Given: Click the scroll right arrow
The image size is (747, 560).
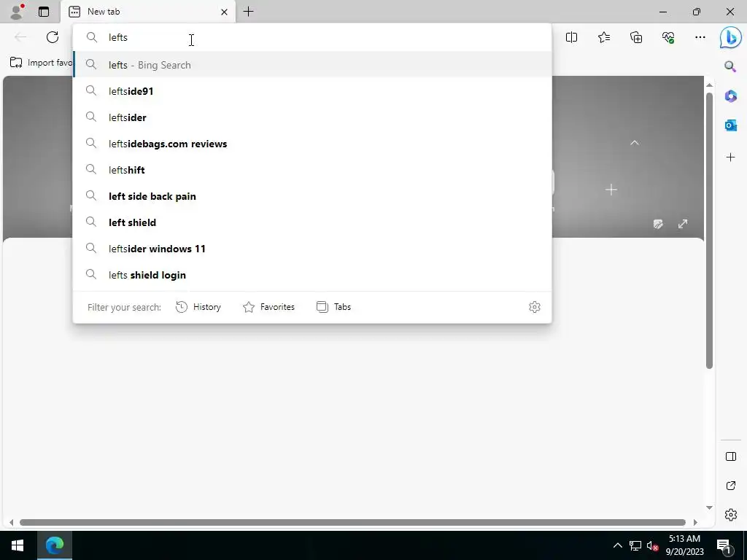Looking at the screenshot, I should (x=695, y=522).
